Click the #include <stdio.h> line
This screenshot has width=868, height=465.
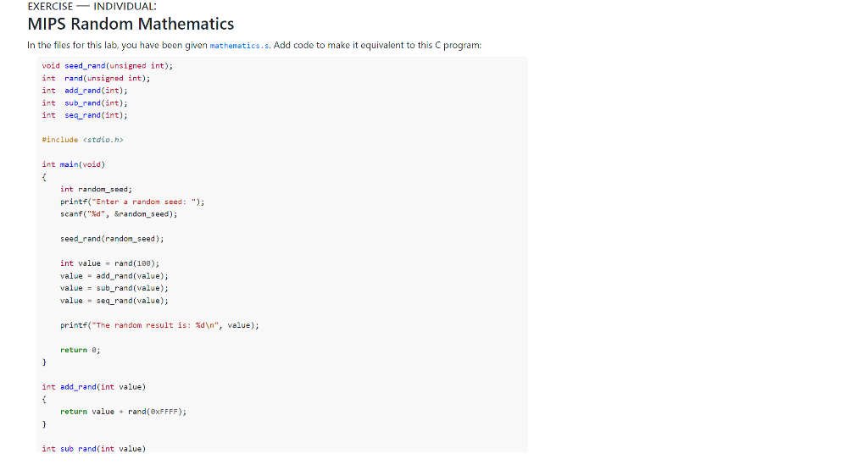(82, 140)
